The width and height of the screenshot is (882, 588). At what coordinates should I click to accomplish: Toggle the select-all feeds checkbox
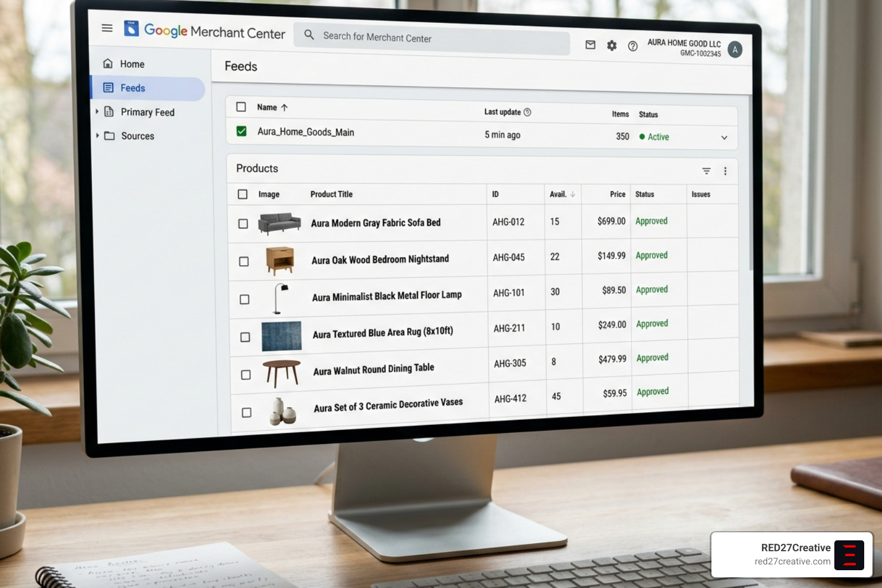[x=241, y=107]
